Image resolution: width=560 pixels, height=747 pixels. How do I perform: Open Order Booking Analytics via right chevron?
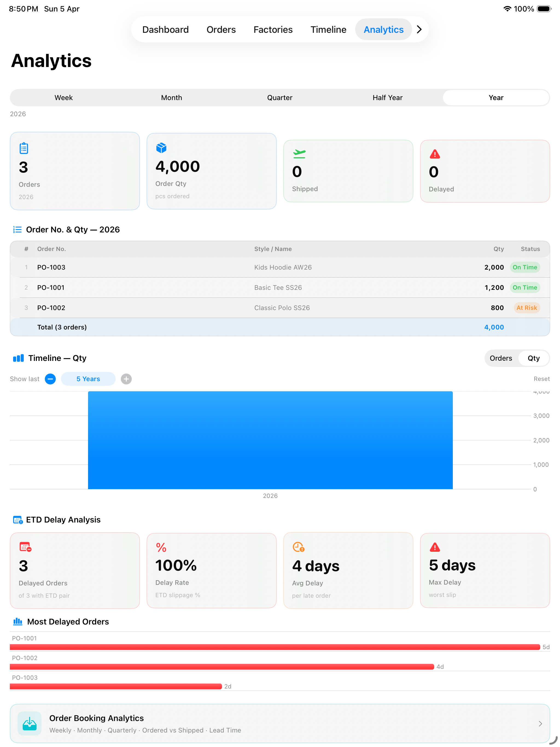tap(540, 724)
